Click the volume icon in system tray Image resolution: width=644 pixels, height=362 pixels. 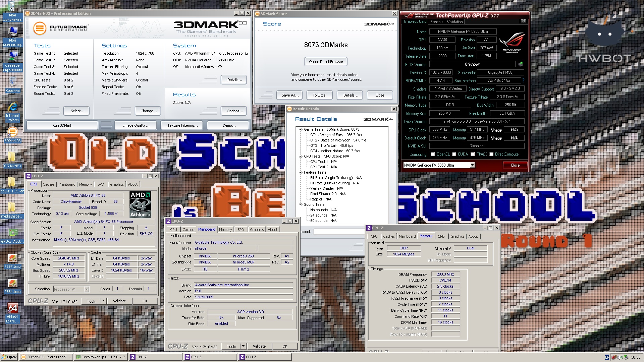tap(620, 357)
